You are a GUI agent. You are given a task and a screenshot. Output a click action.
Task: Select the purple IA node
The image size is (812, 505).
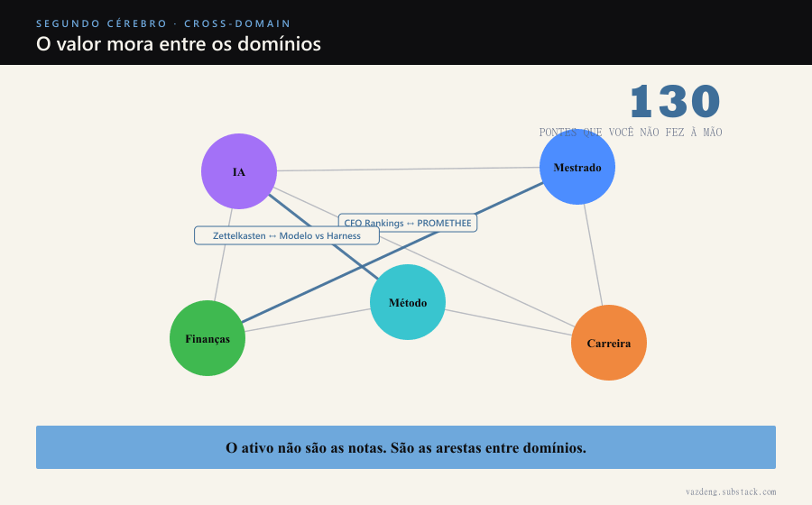point(239,171)
